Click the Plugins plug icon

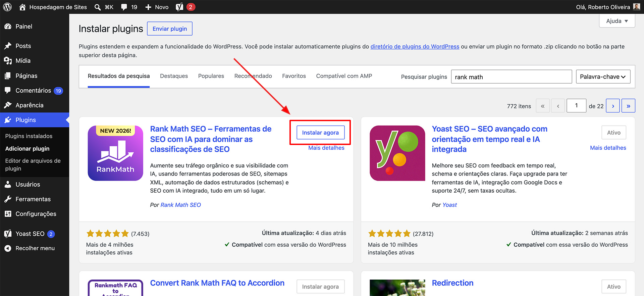point(8,120)
